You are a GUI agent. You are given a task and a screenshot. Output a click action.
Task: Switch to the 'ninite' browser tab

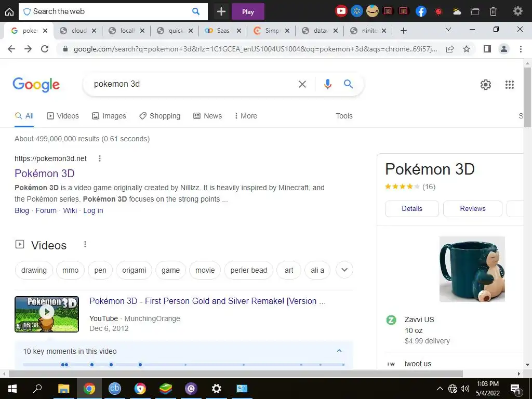coord(369,31)
